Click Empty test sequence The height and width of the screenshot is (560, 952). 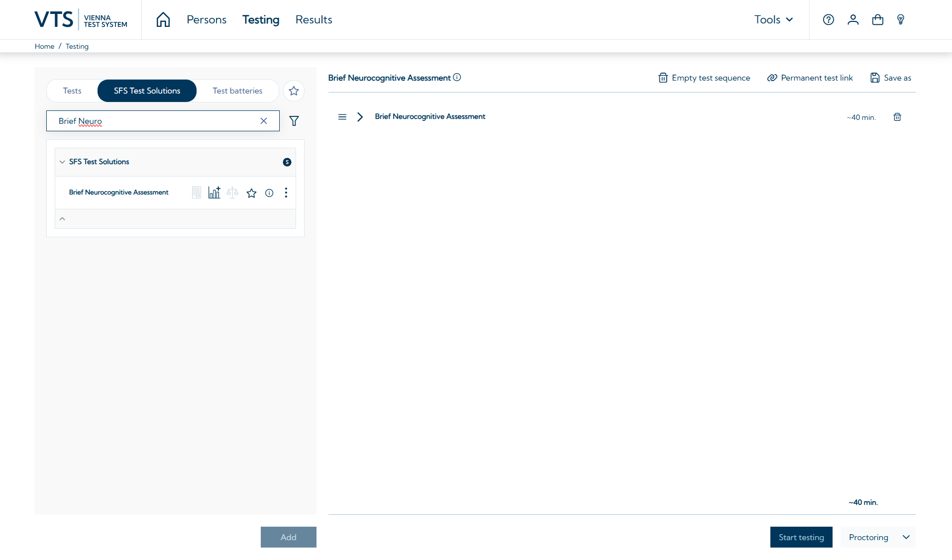click(x=704, y=78)
